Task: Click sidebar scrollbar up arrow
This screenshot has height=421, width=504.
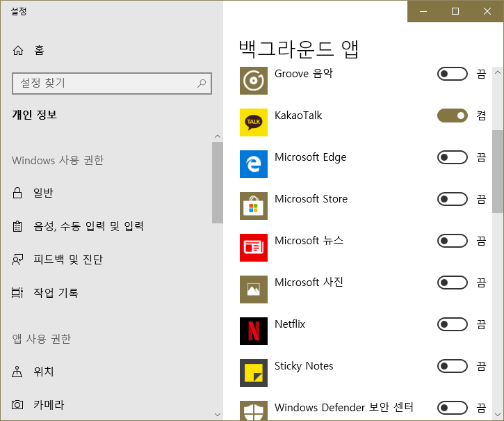Action: [x=218, y=136]
